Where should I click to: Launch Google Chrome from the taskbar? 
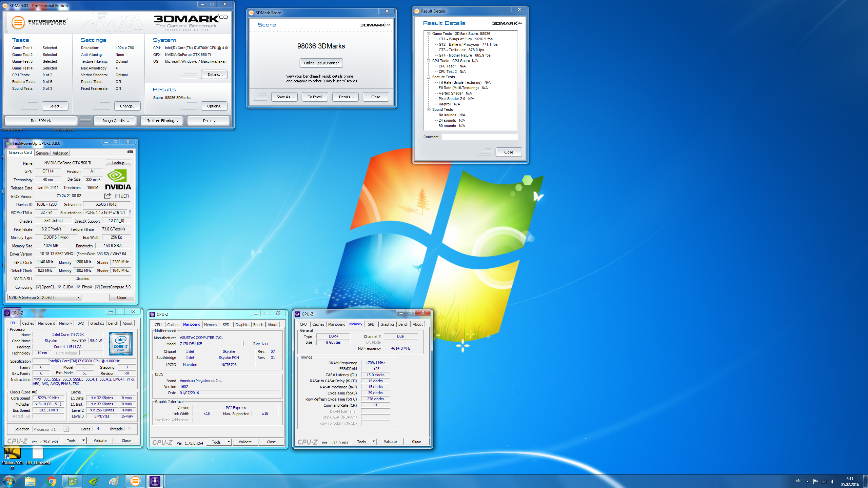51,481
